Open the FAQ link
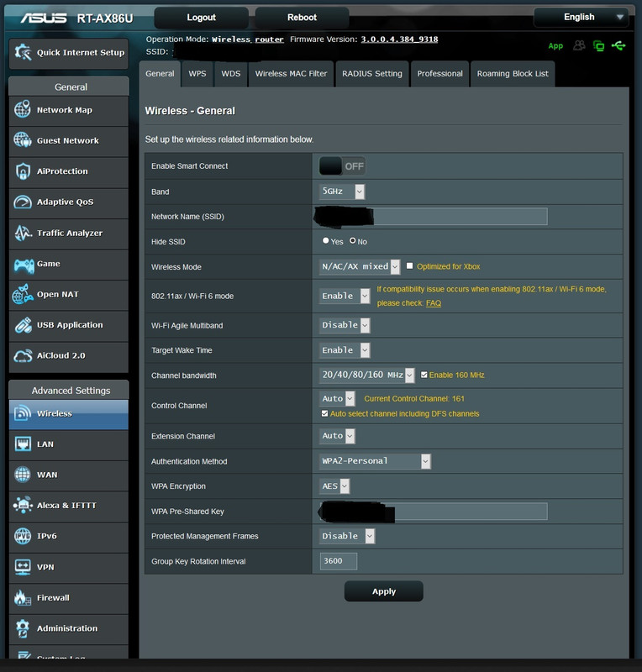Image resolution: width=642 pixels, height=672 pixels. (x=433, y=303)
